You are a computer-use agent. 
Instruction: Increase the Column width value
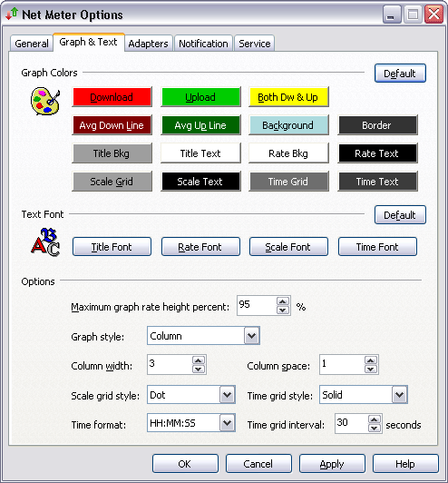(199, 360)
